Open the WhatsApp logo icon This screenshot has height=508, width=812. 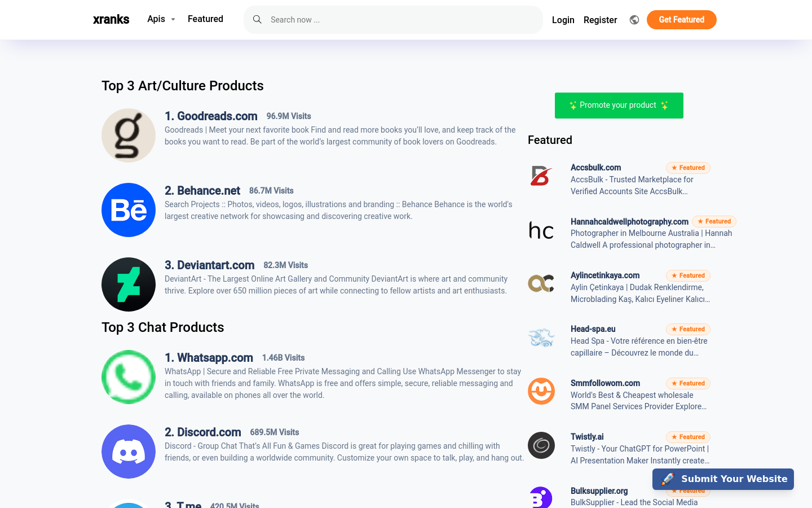[129, 377]
